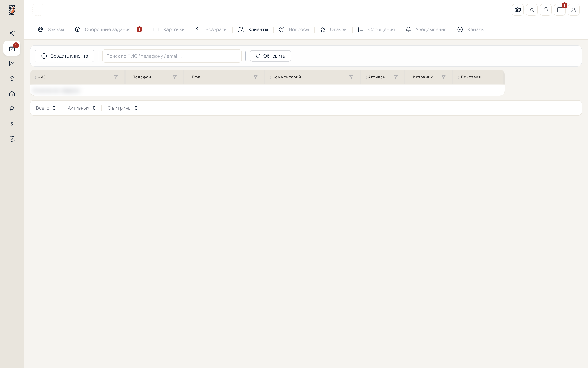
Task: Open the megaphone marketing sidebar icon
Action: coord(12,33)
